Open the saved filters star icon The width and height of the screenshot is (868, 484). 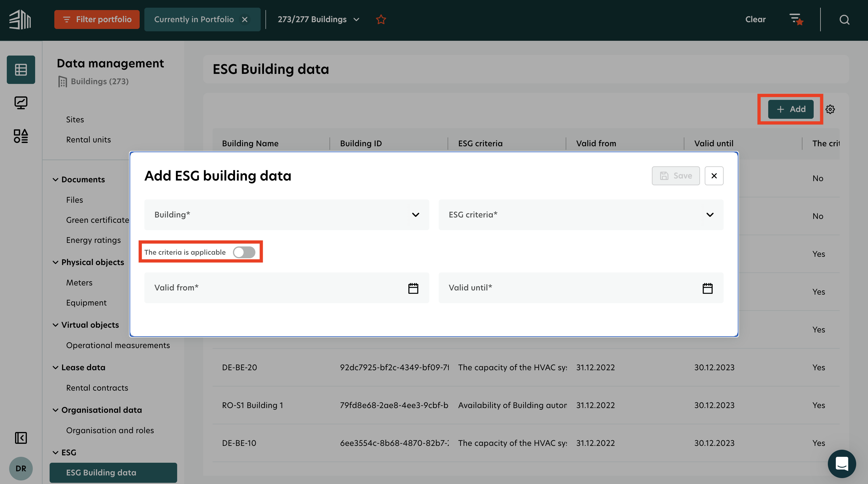(796, 20)
